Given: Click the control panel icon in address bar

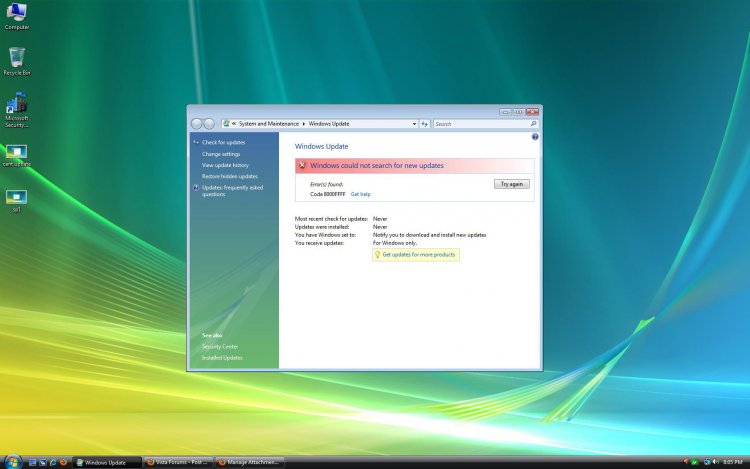Looking at the screenshot, I should 226,124.
